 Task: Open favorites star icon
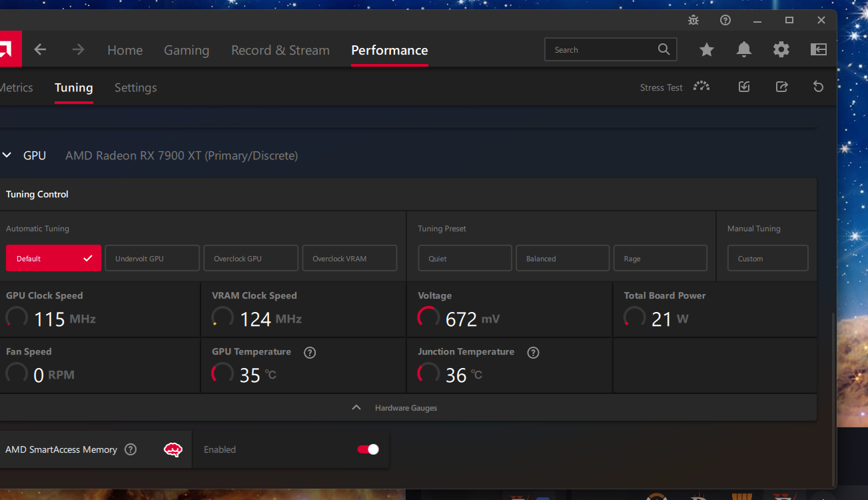coord(707,49)
